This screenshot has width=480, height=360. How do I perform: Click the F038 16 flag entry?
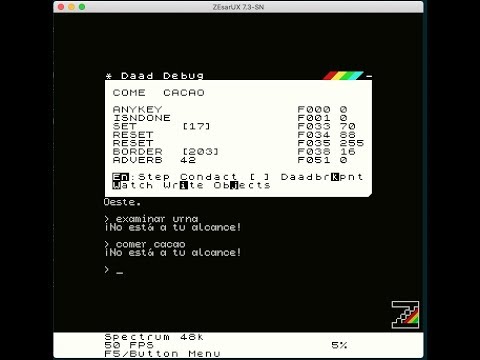(x=326, y=152)
